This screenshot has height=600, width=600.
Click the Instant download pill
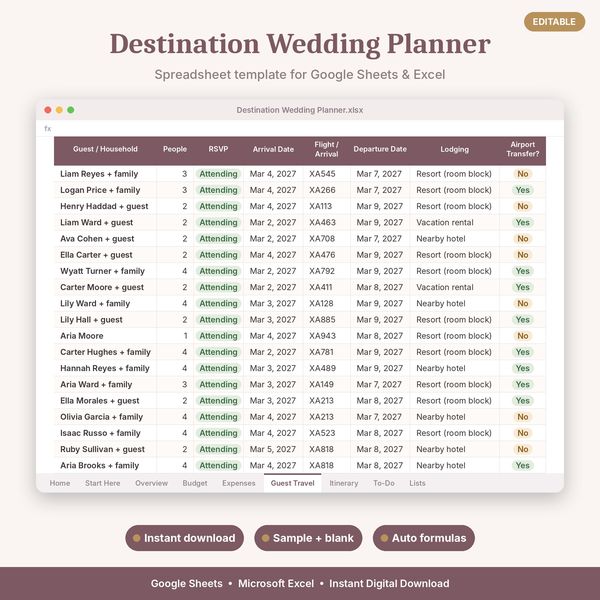[x=184, y=538]
